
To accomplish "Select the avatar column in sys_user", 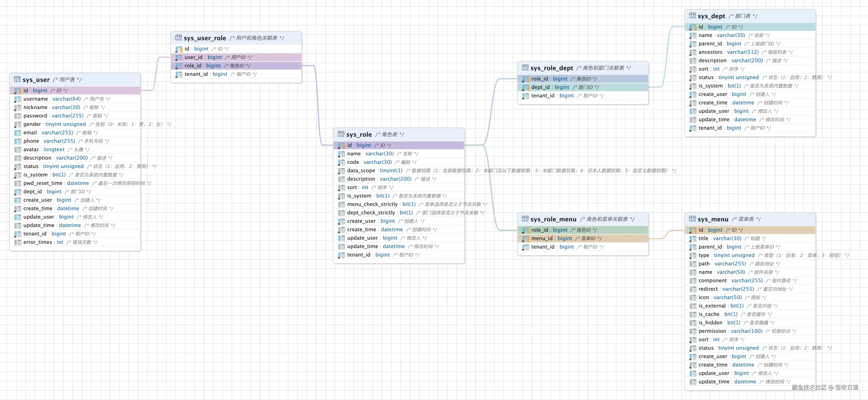I will click(75, 150).
